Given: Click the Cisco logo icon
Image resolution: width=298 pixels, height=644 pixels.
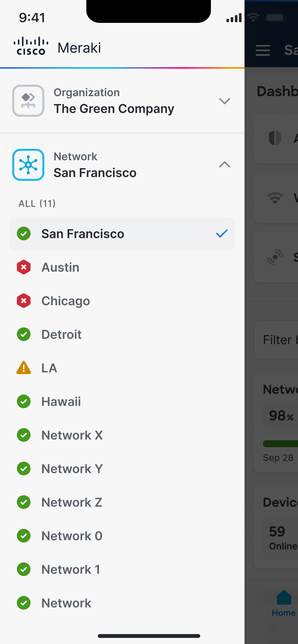Looking at the screenshot, I should point(31,47).
